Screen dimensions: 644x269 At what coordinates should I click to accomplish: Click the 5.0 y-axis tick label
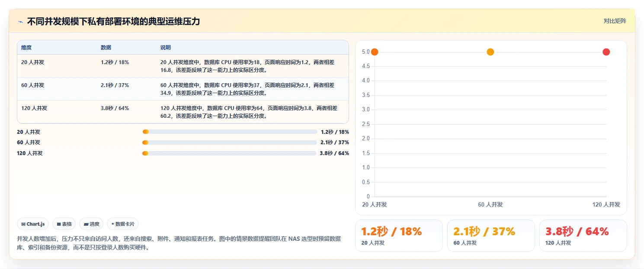365,52
